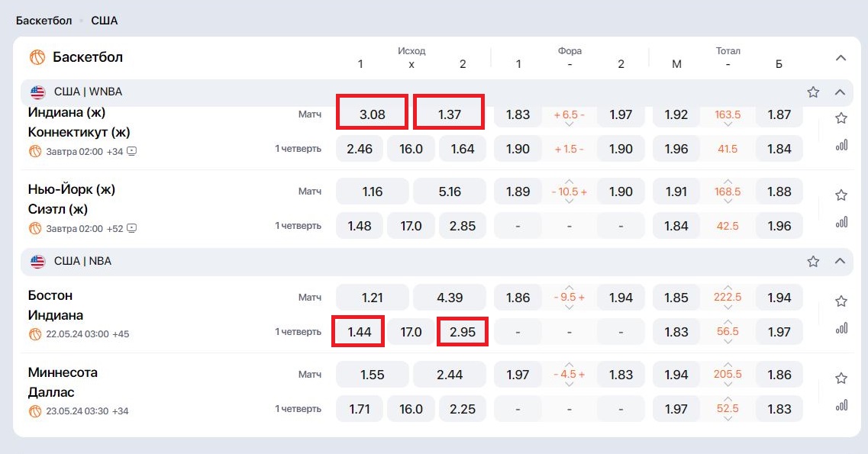Star the Бостон vs Индиана match
The height and width of the screenshot is (454, 868).
point(841,301)
